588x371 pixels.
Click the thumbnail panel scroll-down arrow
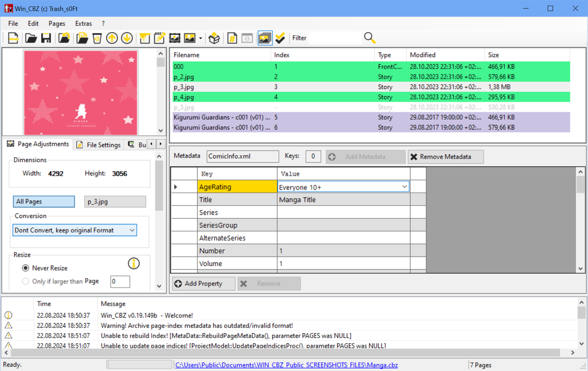pos(161,131)
